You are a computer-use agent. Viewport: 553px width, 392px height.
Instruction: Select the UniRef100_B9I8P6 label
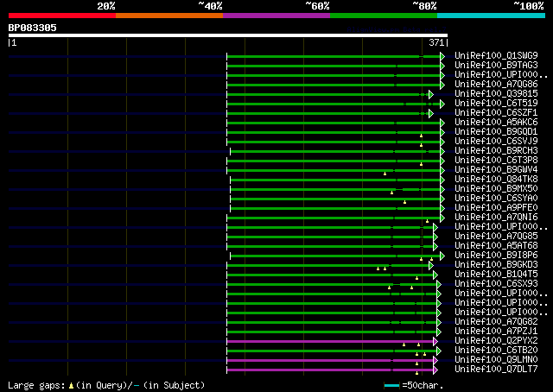[496, 256]
